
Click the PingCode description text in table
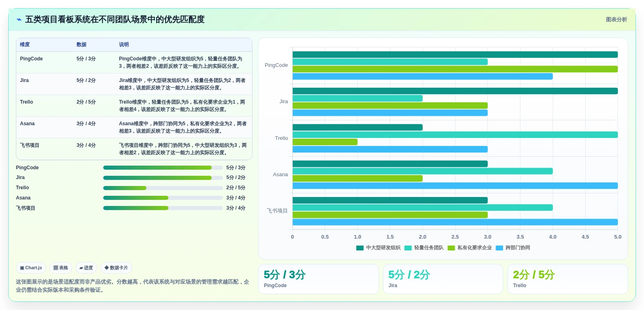tap(181, 62)
